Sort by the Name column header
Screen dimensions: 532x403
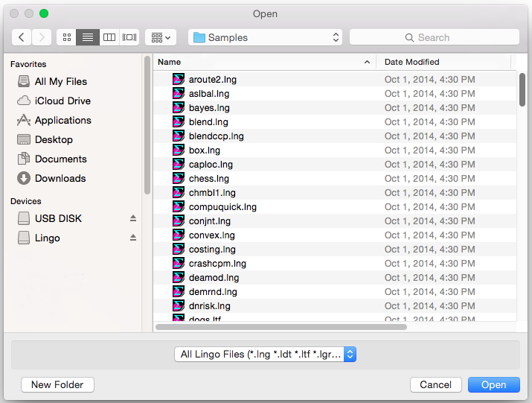click(265, 62)
